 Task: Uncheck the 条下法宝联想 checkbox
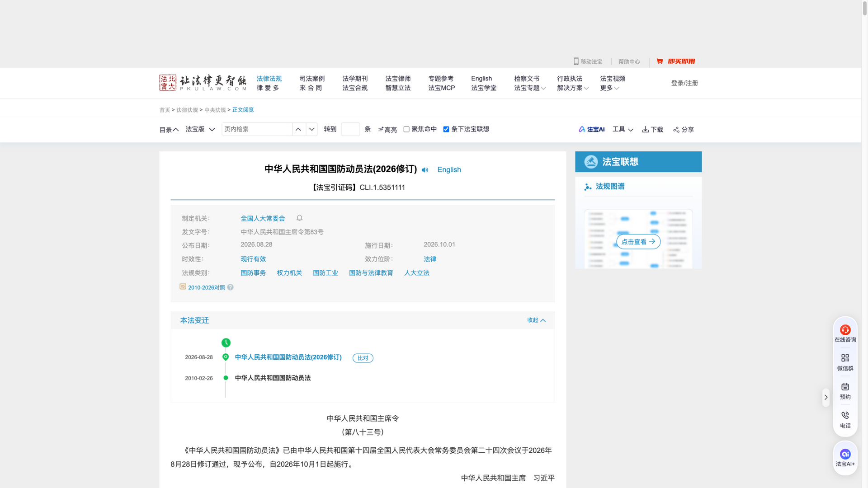(x=446, y=129)
